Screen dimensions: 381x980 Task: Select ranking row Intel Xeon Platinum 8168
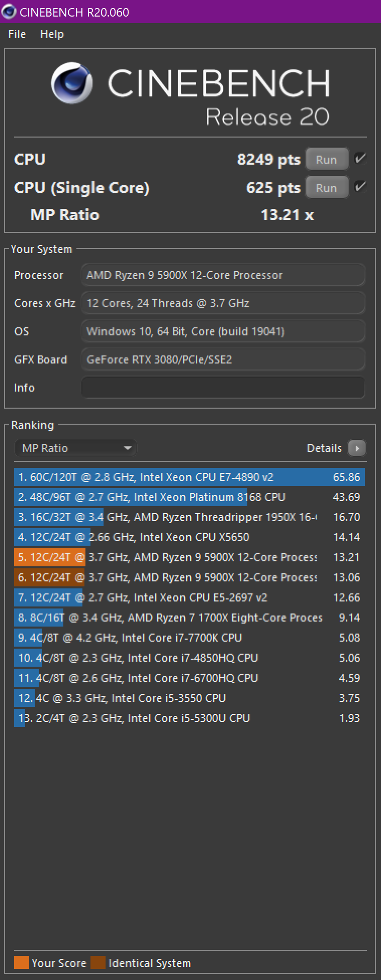click(189, 497)
